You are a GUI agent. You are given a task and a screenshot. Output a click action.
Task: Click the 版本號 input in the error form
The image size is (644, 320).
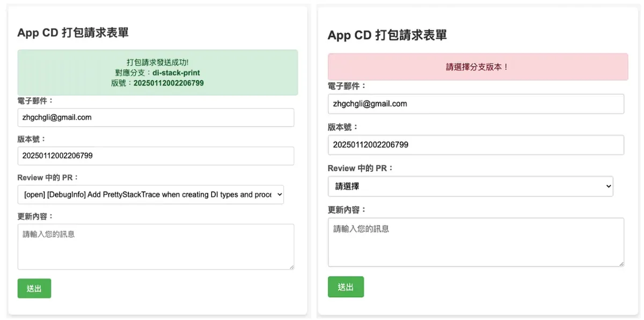[475, 144]
